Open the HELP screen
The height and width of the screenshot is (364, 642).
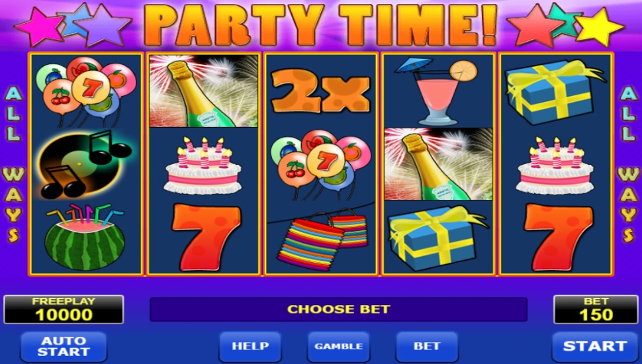[250, 346]
